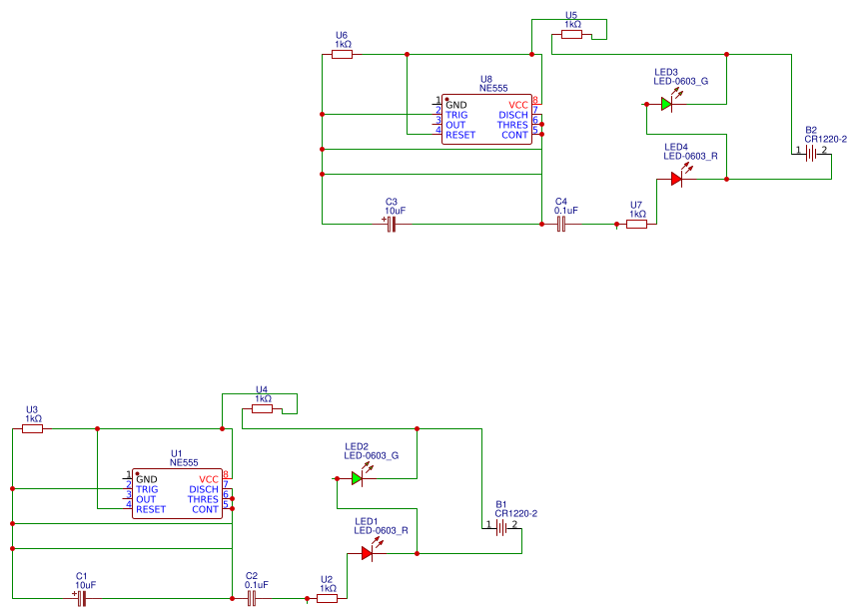Click the 1kΩ value of resistor U3
Viewport: 857px width, 616px height.
33,419
